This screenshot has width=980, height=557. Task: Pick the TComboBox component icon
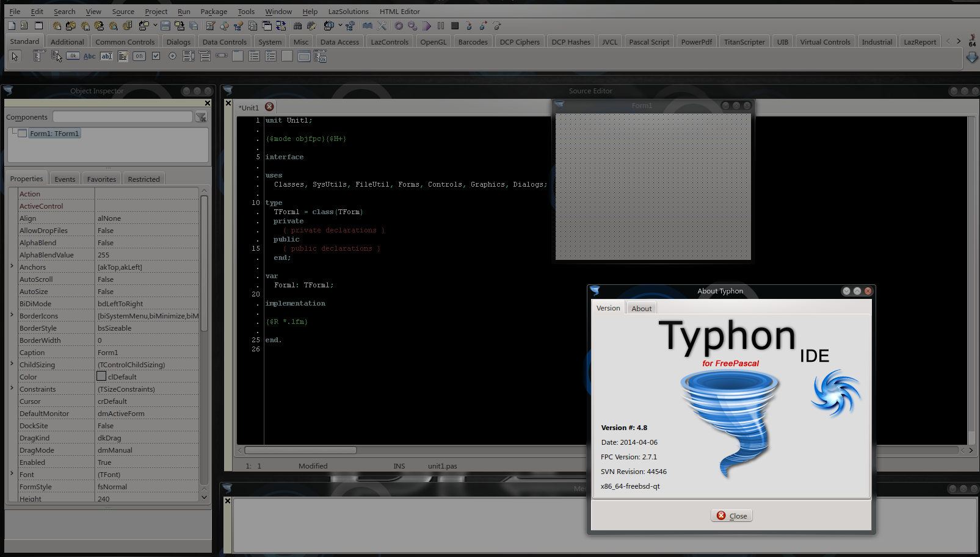coord(205,56)
